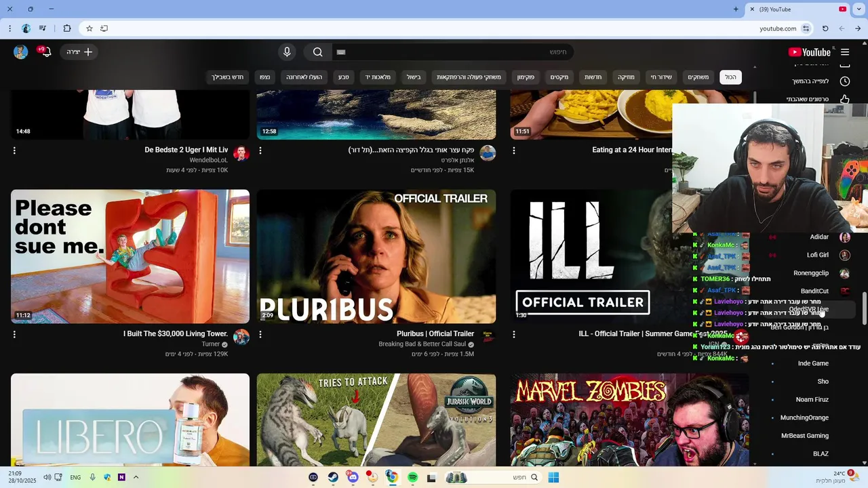The image size is (868, 488).
Task: Open the browser extensions puzzle icon
Action: point(66,28)
